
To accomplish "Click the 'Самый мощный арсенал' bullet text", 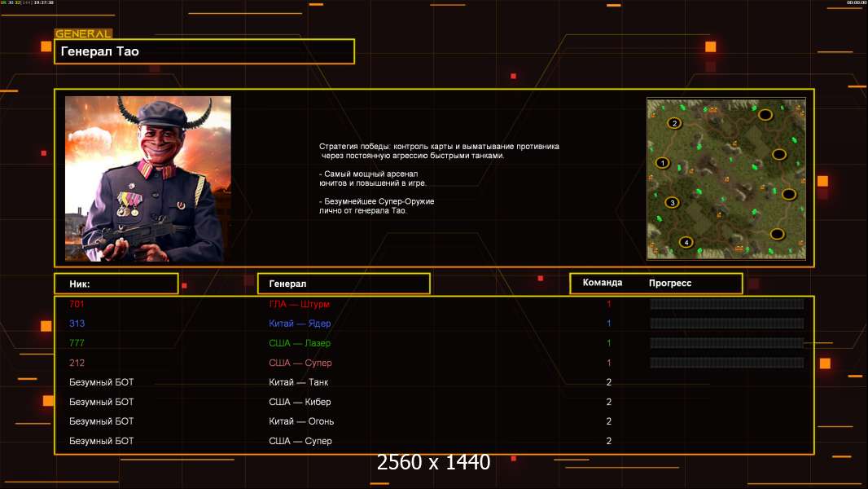I will click(373, 178).
